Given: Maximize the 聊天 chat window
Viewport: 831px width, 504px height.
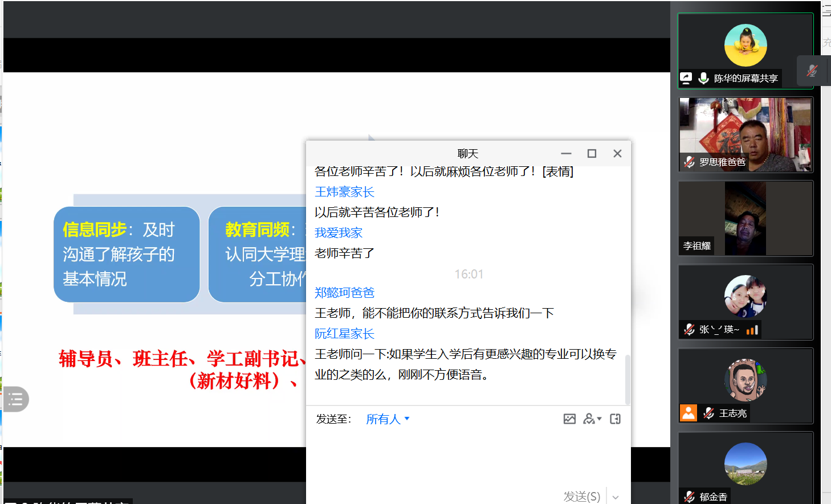Looking at the screenshot, I should 592,154.
